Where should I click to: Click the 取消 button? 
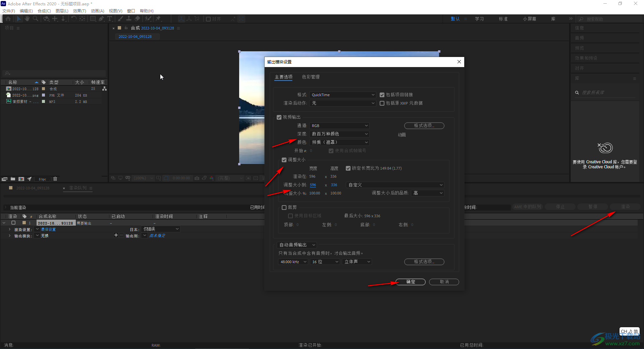click(444, 282)
